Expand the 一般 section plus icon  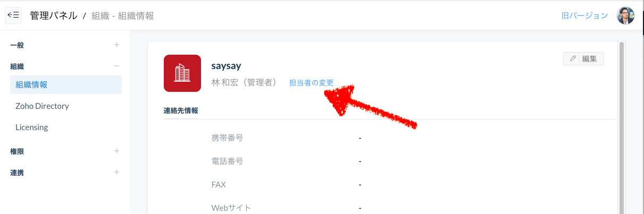(x=116, y=45)
